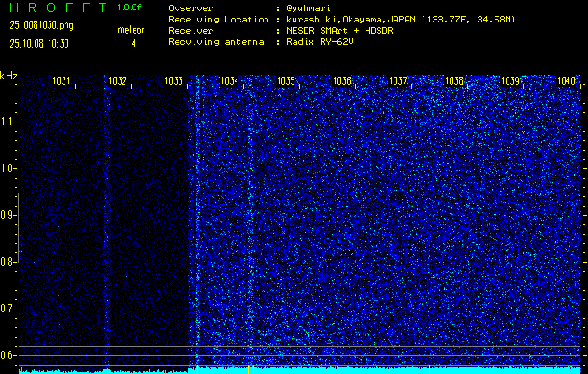Click time marker 1037
Screen dimensions: 588x374
(x=398, y=80)
